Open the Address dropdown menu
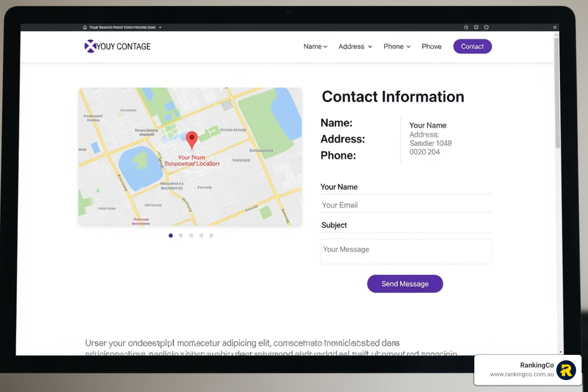588x392 pixels. (x=355, y=47)
